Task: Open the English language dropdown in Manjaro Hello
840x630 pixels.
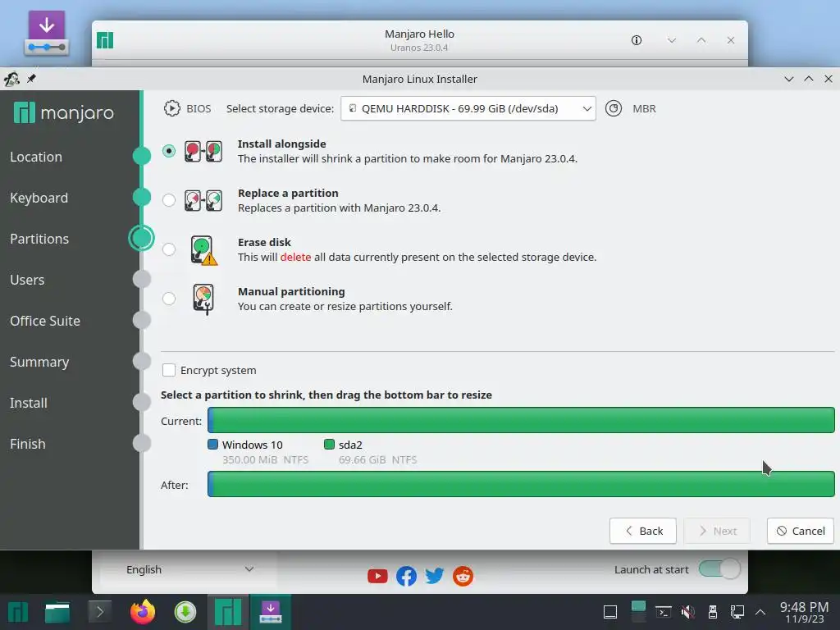Action: pyautogui.click(x=189, y=569)
